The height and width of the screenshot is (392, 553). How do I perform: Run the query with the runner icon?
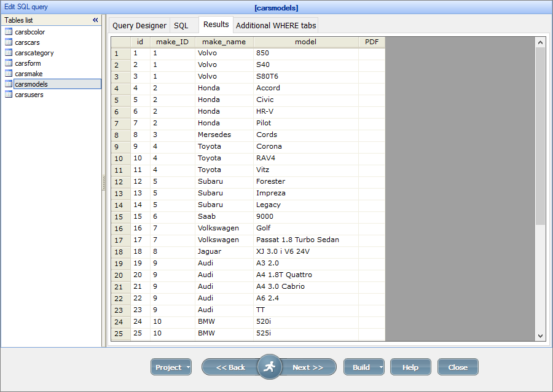270,366
